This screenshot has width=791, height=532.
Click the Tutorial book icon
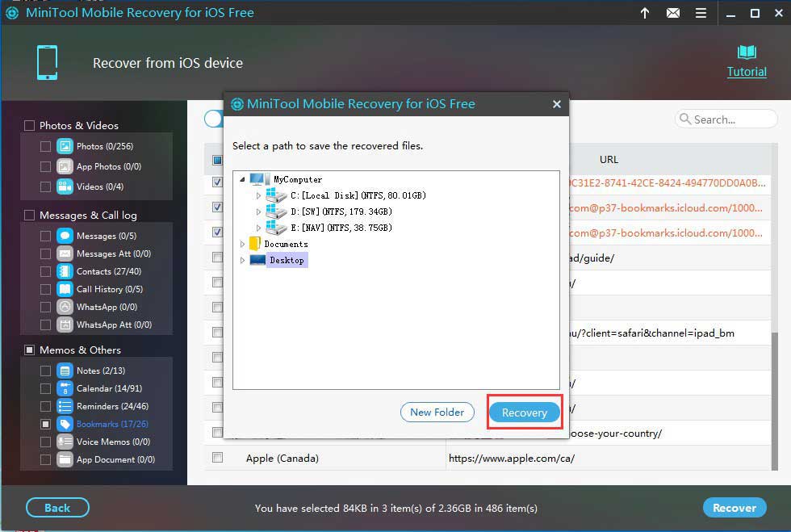(747, 52)
